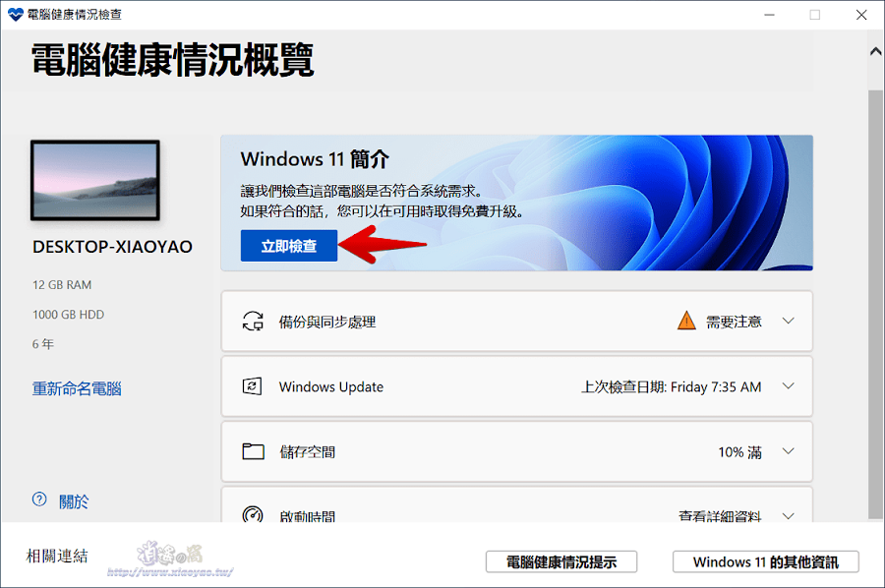Click the 相關連結 label
The image size is (885, 588).
[x=57, y=556]
